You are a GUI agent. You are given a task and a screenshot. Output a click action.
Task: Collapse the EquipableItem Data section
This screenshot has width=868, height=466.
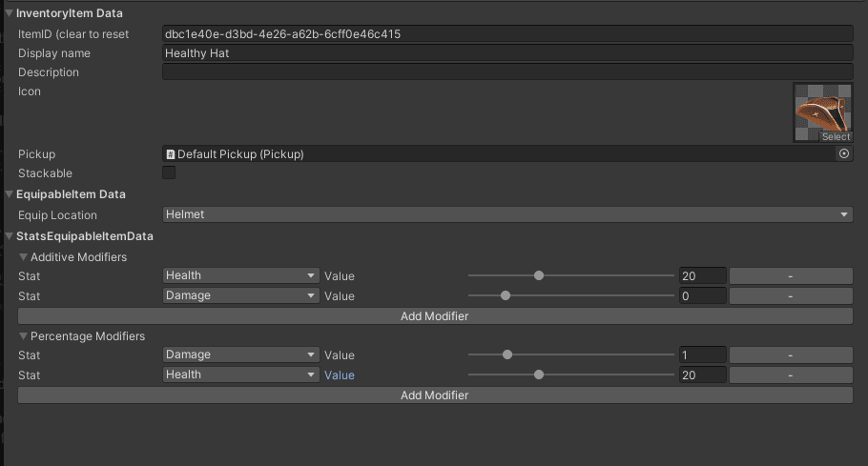click(10, 194)
